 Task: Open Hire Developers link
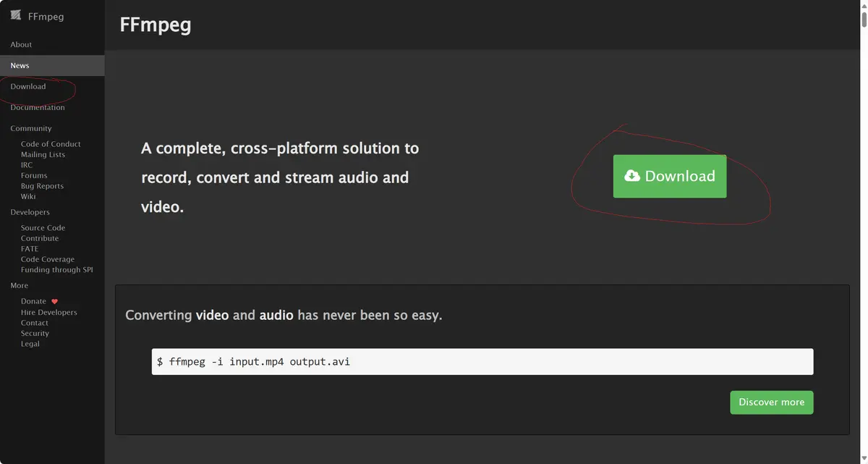pyautogui.click(x=49, y=312)
